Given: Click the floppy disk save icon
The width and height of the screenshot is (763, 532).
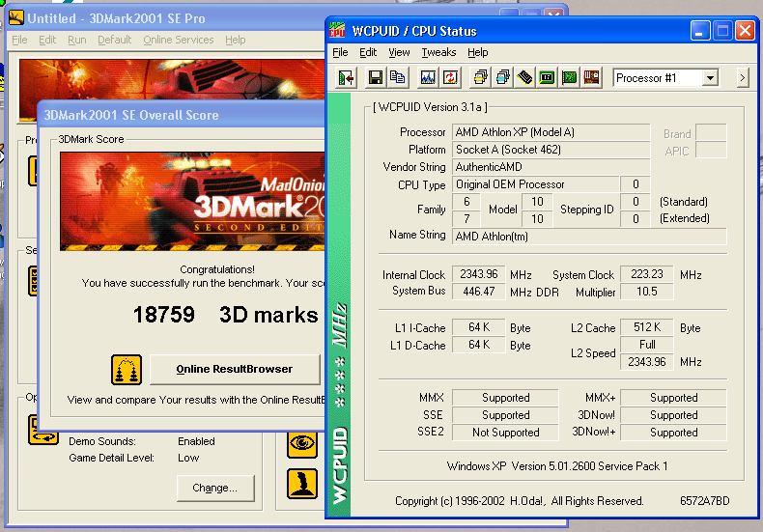Looking at the screenshot, I should tap(375, 78).
